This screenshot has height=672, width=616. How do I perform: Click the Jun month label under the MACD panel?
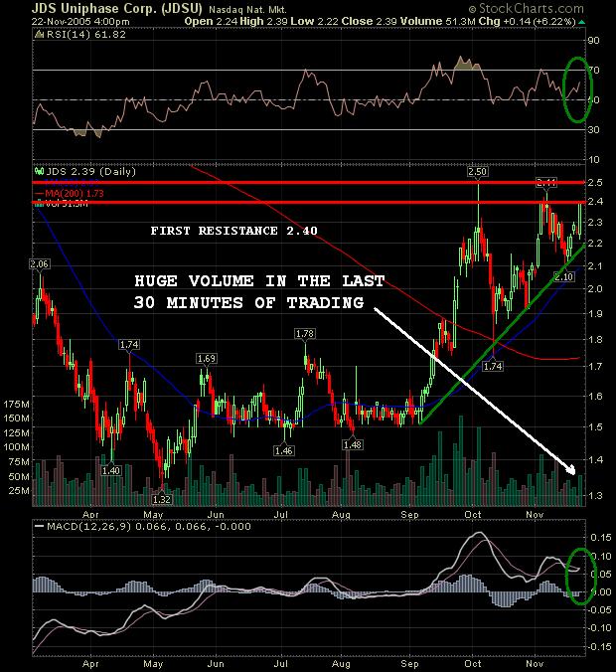(216, 663)
